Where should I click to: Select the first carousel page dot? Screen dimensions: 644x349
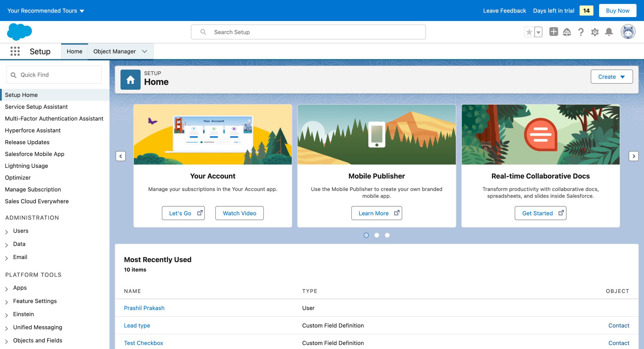pos(366,235)
